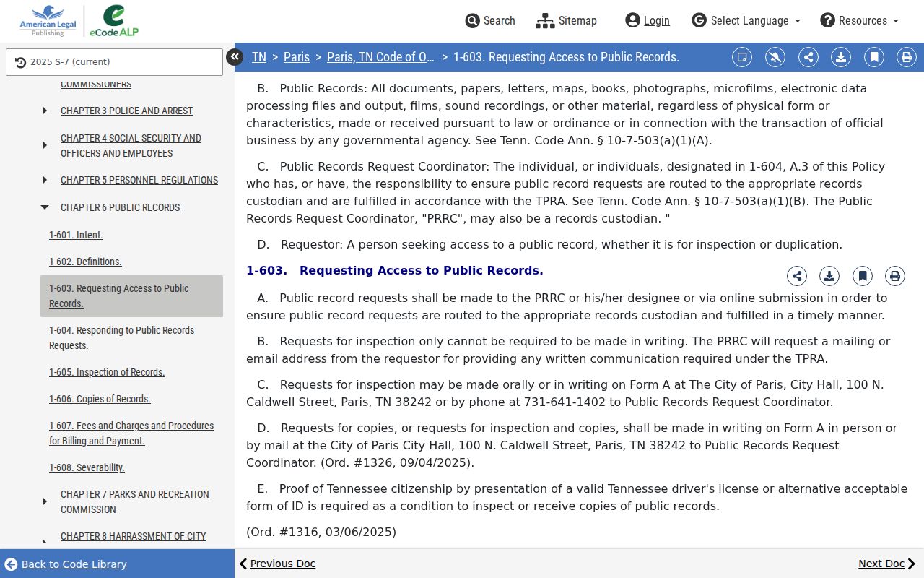Expand Chapter 3 Police and Arrest

click(x=45, y=111)
